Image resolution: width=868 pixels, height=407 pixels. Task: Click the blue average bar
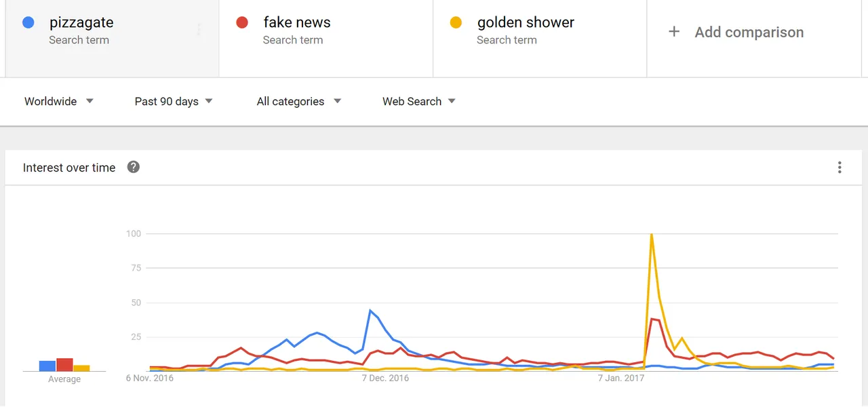(x=47, y=366)
